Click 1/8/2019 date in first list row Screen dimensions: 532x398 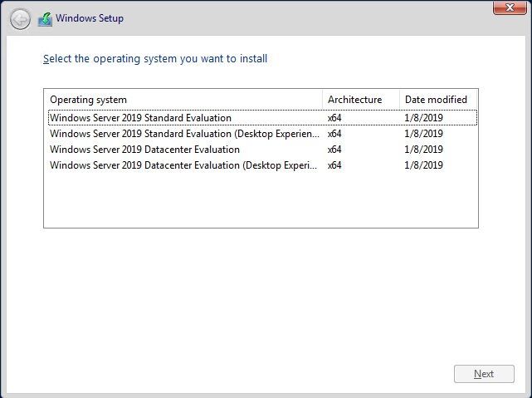423,118
